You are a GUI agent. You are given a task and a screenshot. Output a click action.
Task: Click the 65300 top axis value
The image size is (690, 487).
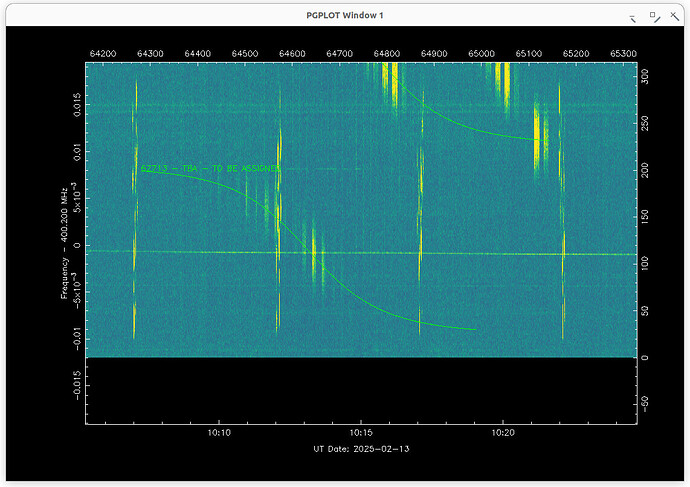click(x=623, y=53)
